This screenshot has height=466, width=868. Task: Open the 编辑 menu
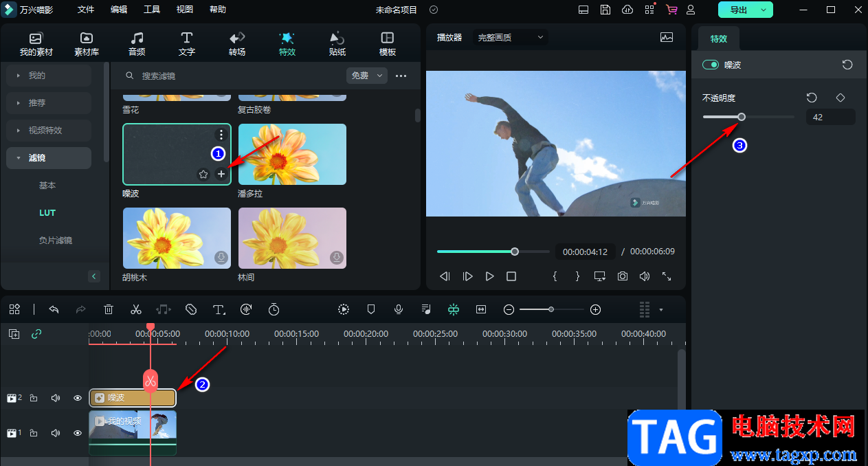click(119, 10)
